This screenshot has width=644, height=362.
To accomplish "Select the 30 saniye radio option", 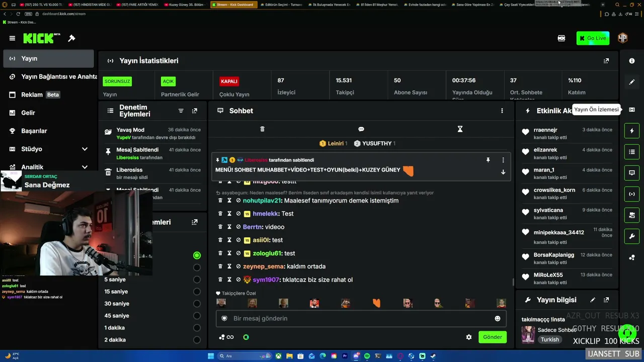I will [x=197, y=304].
